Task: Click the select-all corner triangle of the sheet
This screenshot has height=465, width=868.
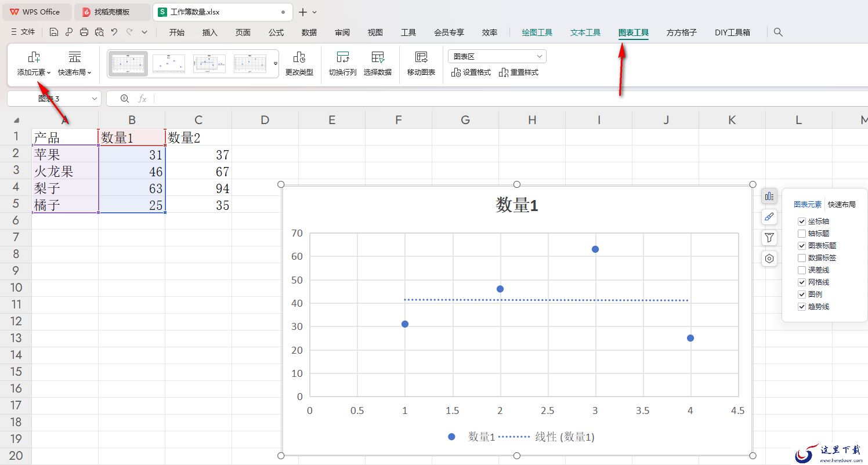Action: click(16, 121)
